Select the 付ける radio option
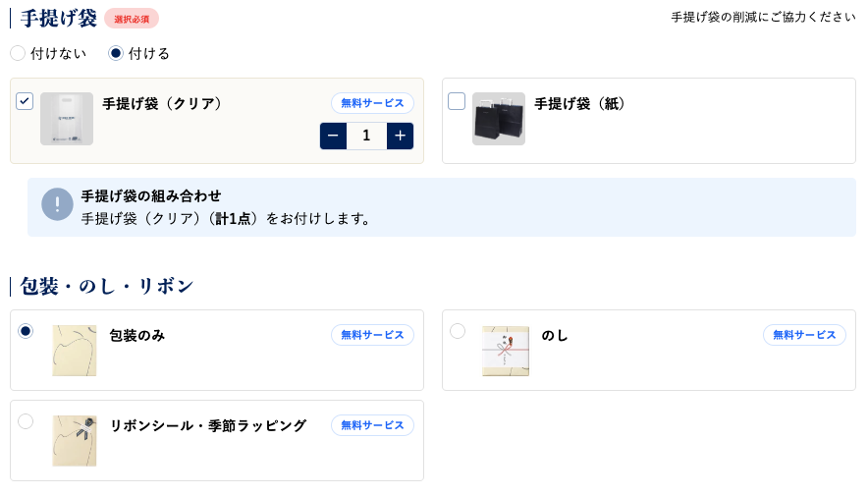This screenshot has width=868, height=496. coord(116,53)
